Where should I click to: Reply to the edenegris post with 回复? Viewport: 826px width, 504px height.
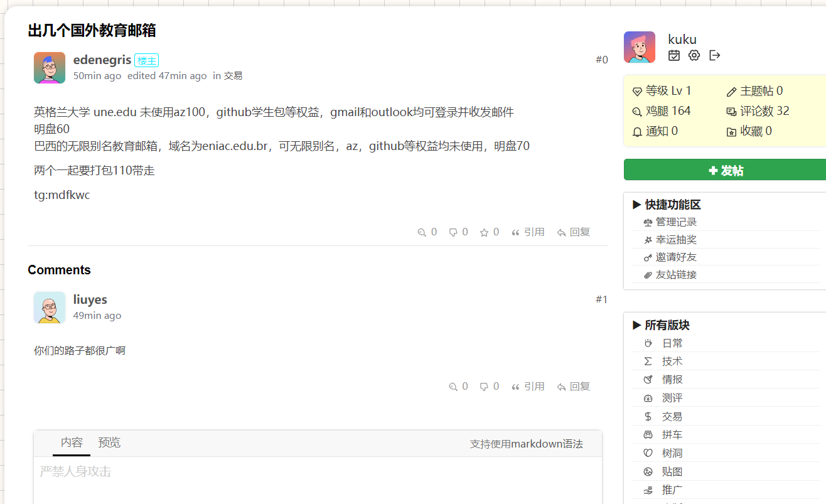574,232
